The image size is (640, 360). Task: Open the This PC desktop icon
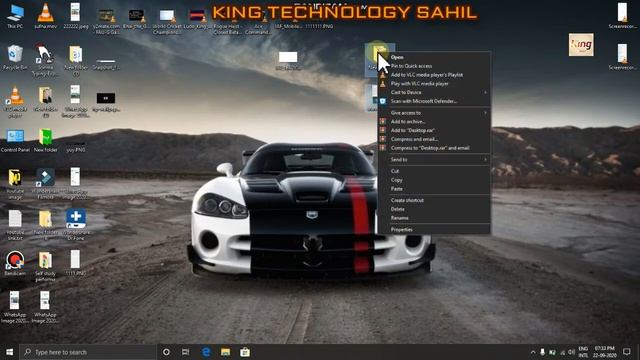pyautogui.click(x=15, y=16)
